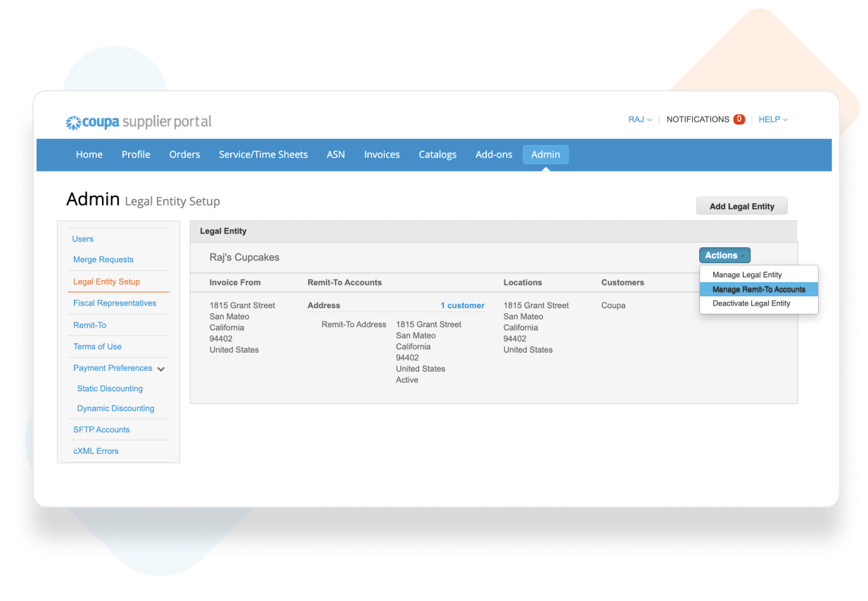Switch to the Orders tab
Screen dimensions: 868x601
(x=184, y=155)
